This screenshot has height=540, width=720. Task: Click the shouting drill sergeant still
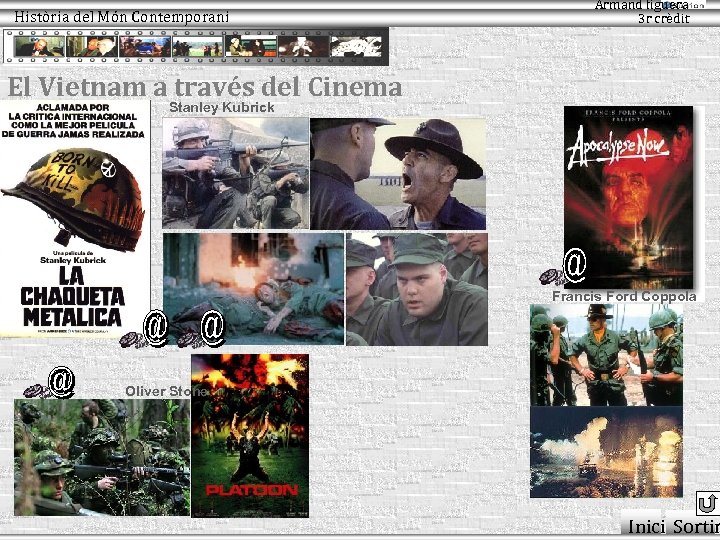(398, 174)
